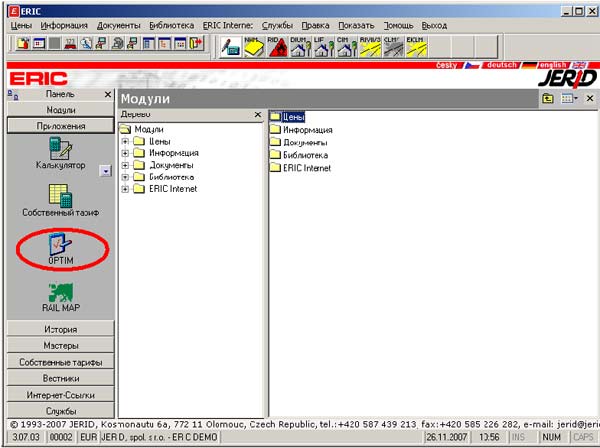Launch the OPTIM application
The width and height of the screenshot is (600, 448).
coord(60,249)
